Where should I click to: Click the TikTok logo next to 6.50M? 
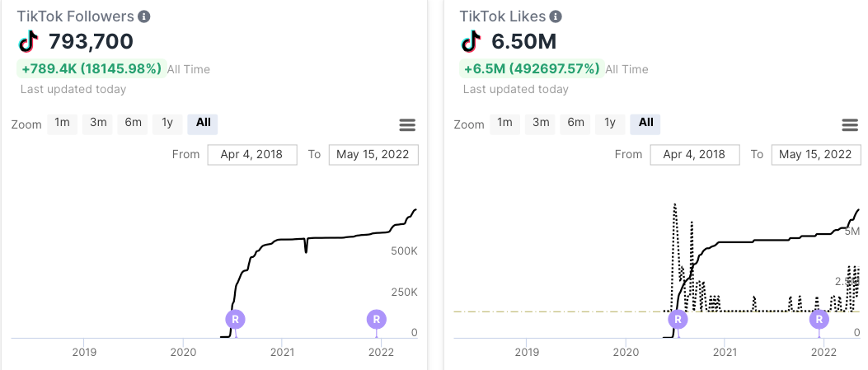[x=472, y=41]
